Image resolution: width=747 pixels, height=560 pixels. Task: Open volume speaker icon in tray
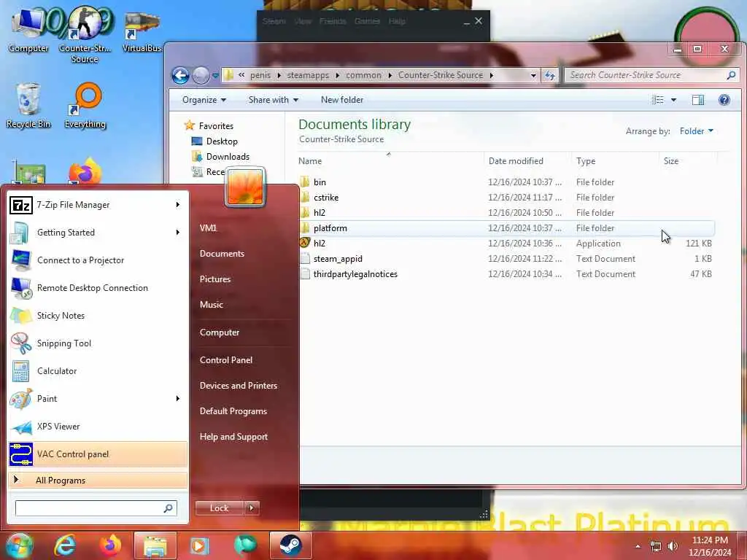click(673, 546)
